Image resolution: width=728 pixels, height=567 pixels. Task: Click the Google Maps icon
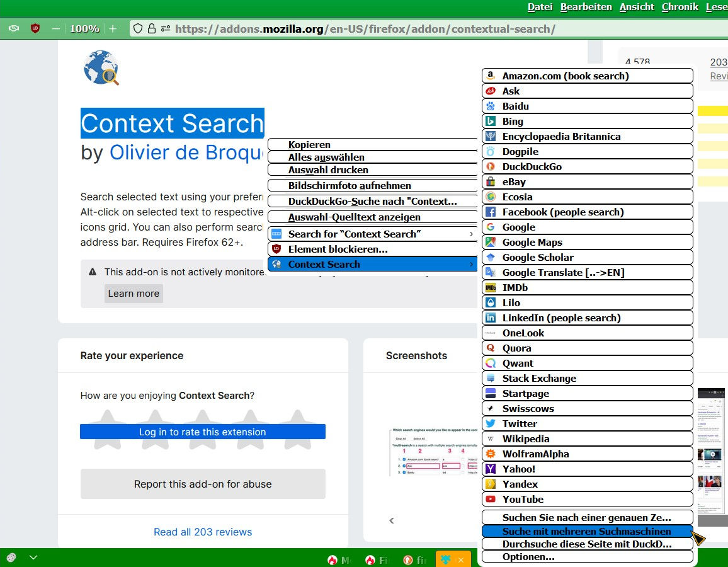pos(491,242)
